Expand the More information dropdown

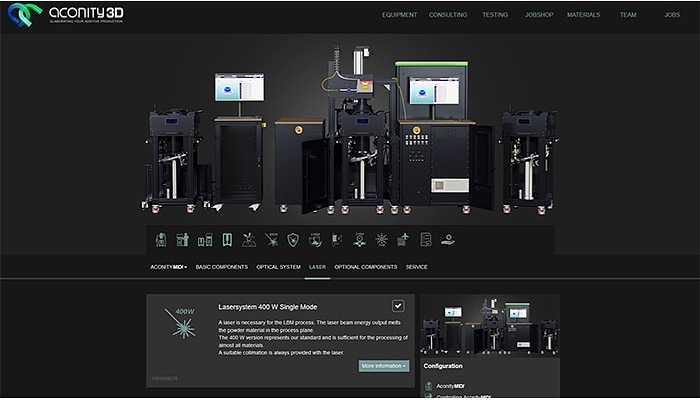pyautogui.click(x=384, y=366)
